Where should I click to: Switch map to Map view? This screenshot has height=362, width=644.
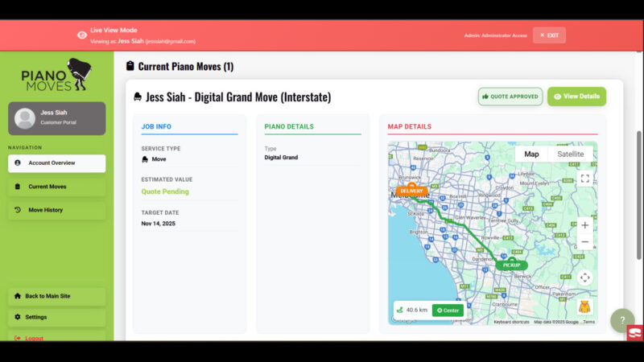(x=531, y=154)
